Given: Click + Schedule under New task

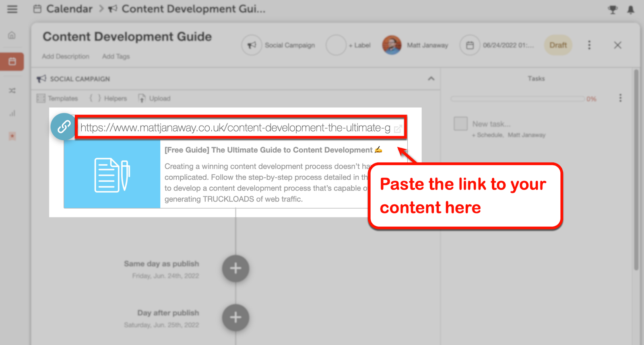Looking at the screenshot, I should [x=487, y=135].
